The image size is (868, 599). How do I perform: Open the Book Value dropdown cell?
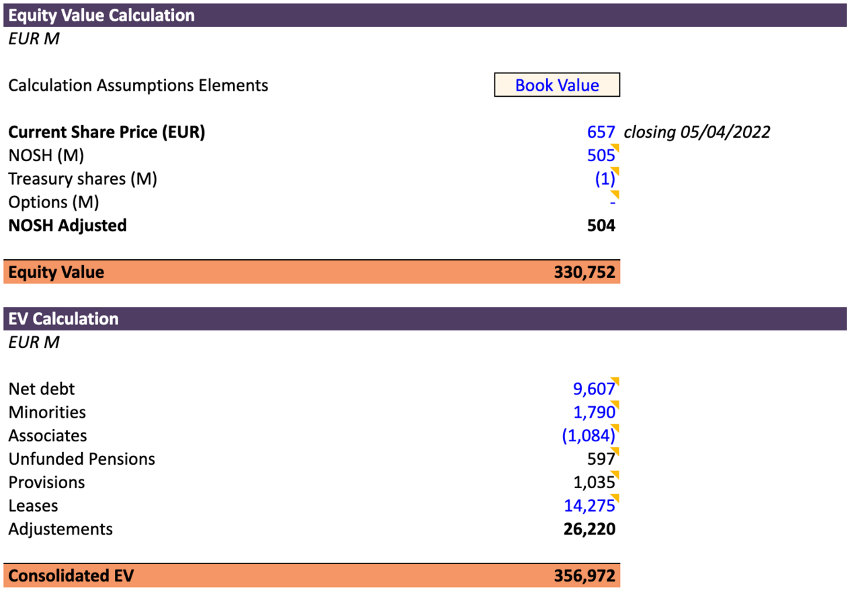pos(557,85)
